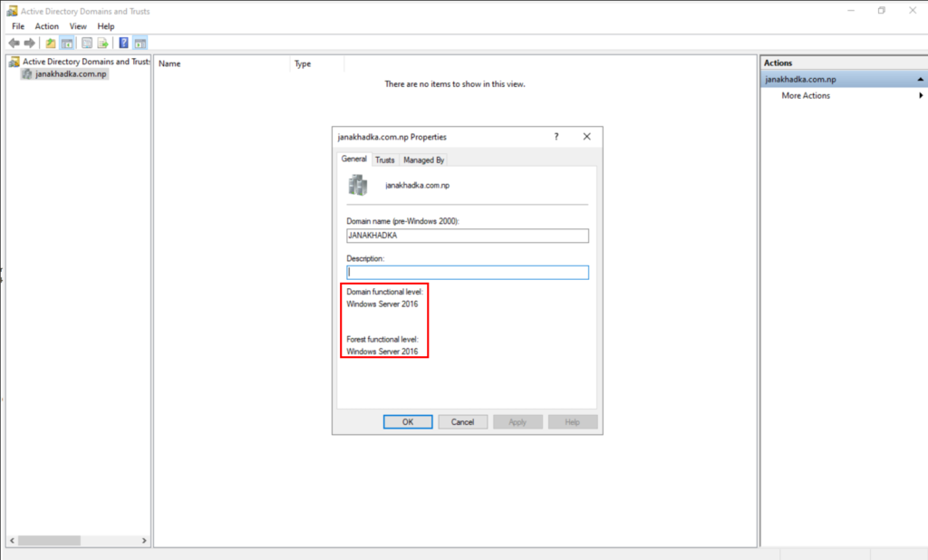Switch to the General tab
Image resolution: width=928 pixels, height=560 pixels.
pos(354,159)
